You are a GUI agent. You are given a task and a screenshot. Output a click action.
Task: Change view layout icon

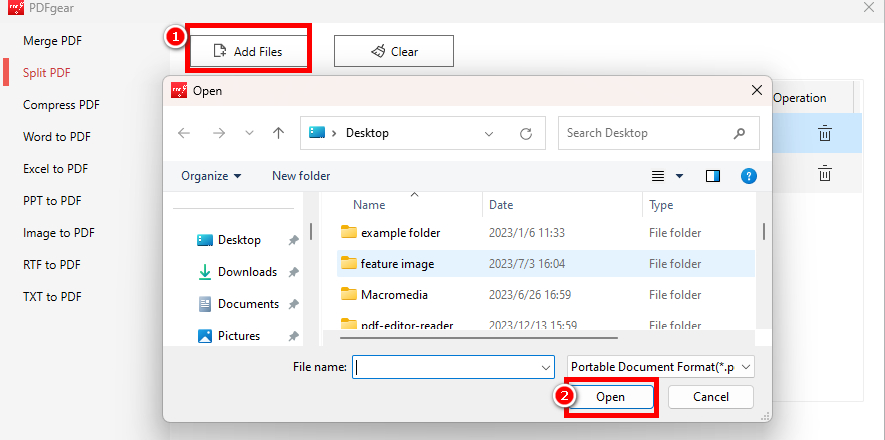[658, 177]
